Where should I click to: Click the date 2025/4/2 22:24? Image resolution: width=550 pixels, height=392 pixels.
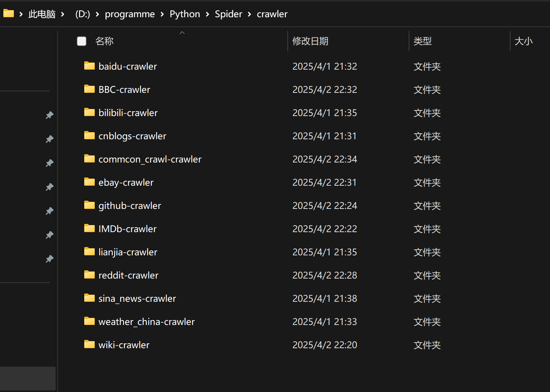(x=325, y=206)
